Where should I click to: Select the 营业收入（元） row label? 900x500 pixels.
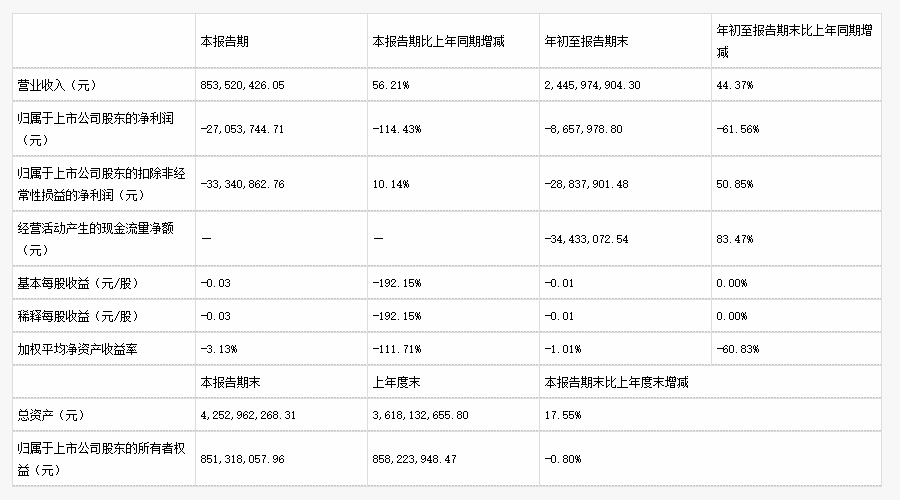pyautogui.click(x=56, y=86)
